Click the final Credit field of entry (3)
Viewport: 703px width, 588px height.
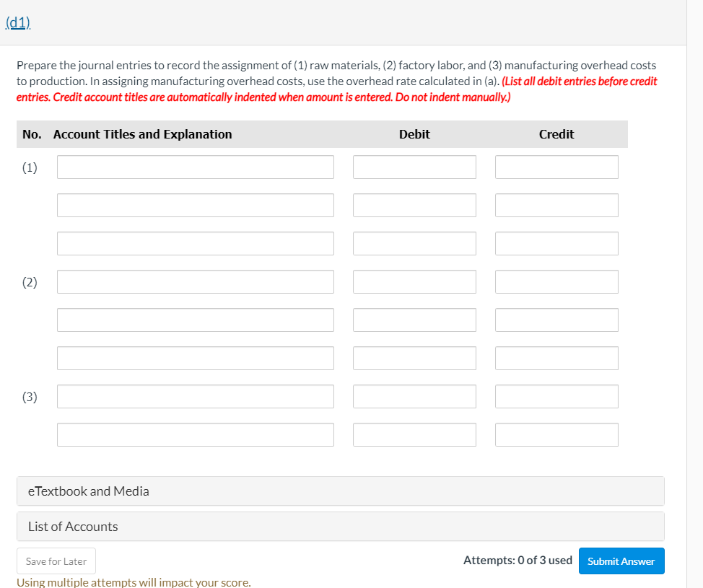coord(556,434)
